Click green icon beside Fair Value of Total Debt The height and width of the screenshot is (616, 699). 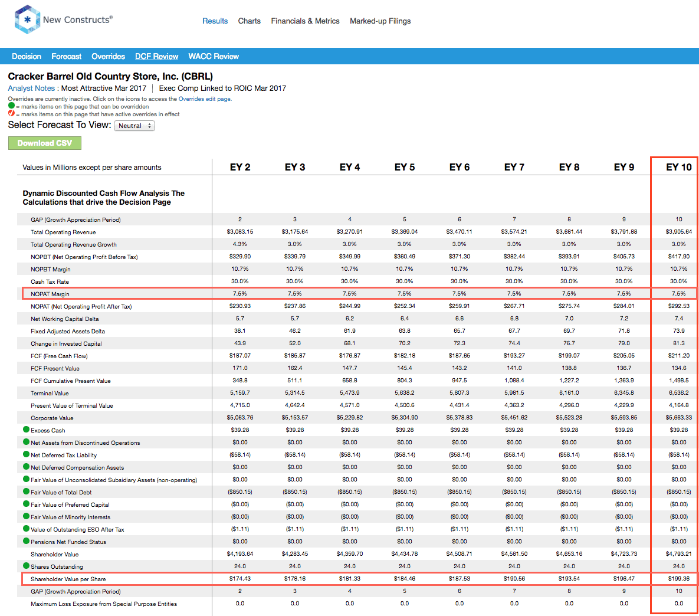pos(26,492)
